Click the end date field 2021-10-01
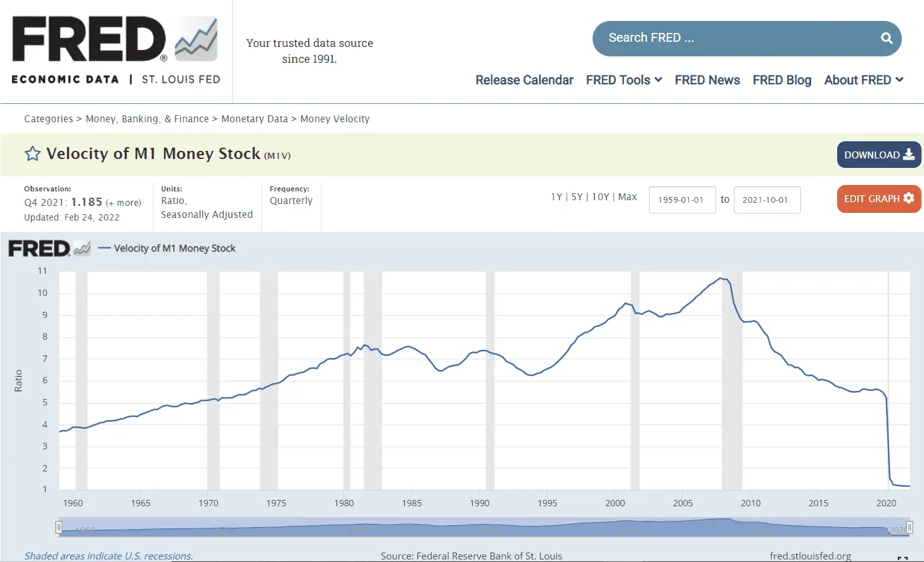The width and height of the screenshot is (924, 562). click(x=767, y=200)
